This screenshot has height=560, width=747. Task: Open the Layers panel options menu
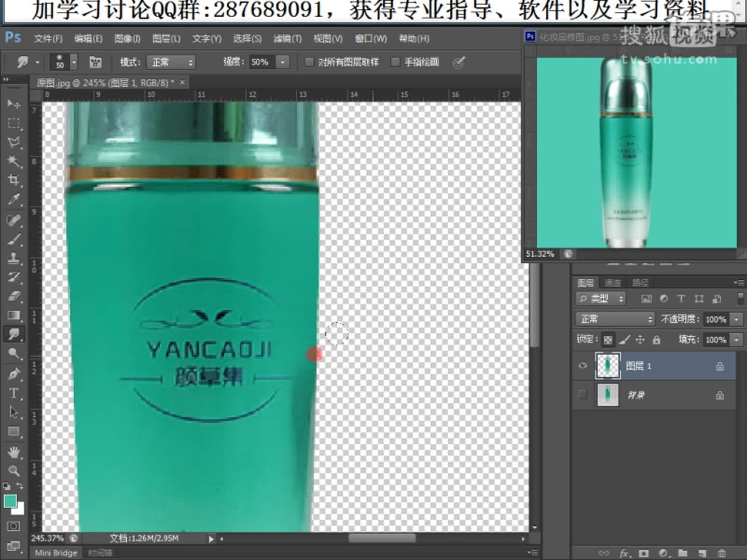pyautogui.click(x=739, y=283)
